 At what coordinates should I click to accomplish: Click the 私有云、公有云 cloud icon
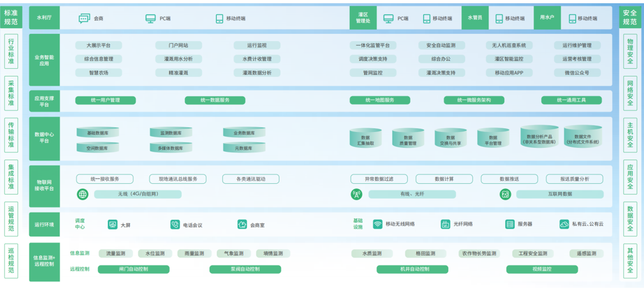click(x=564, y=224)
